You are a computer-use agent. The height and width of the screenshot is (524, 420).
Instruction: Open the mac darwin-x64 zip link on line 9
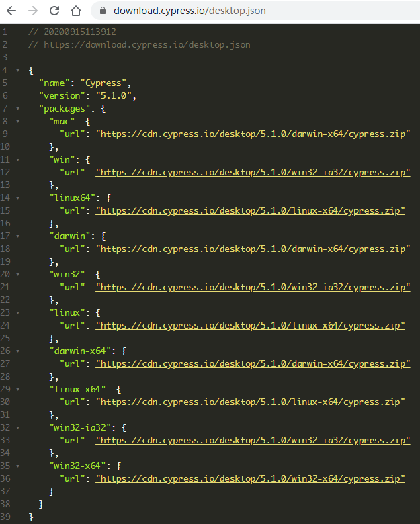click(x=253, y=134)
